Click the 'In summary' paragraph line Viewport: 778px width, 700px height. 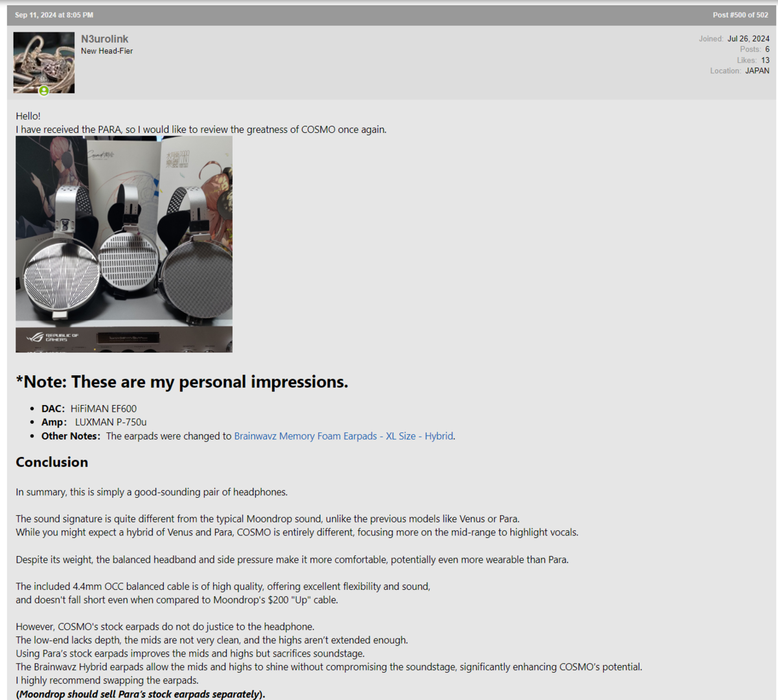tap(152, 492)
